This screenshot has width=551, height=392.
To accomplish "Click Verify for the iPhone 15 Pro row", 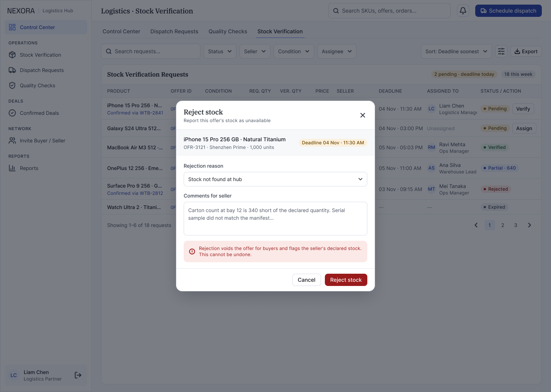I will [523, 109].
